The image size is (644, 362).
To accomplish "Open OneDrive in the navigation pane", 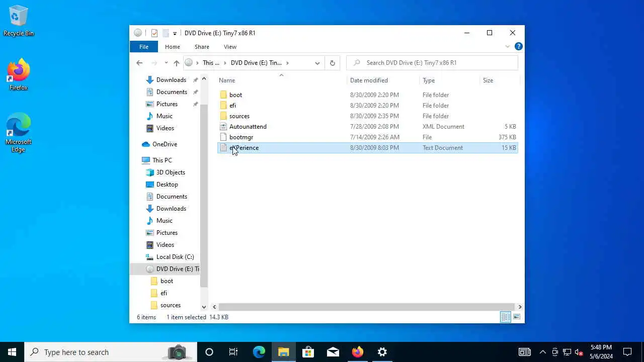I will coord(165,144).
